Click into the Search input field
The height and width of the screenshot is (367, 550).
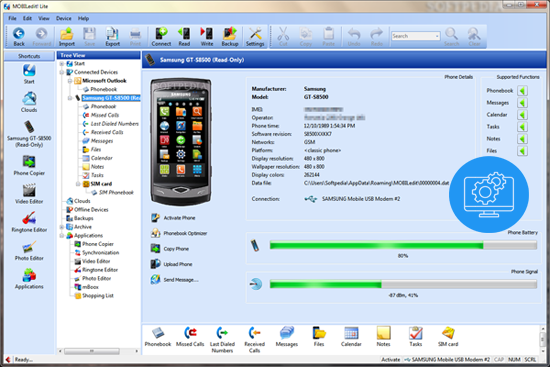click(413, 36)
